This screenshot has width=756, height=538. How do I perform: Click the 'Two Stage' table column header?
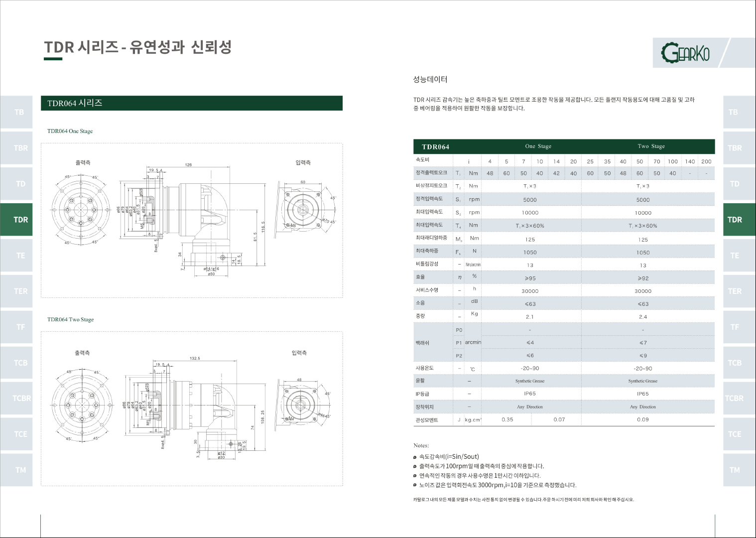point(651,146)
